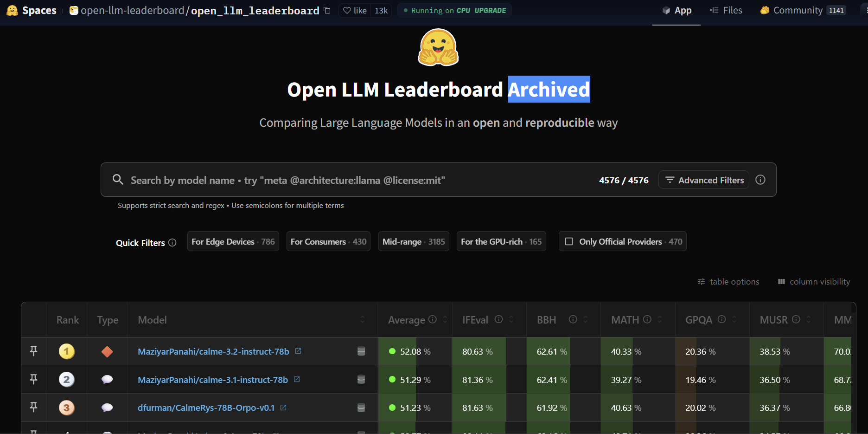Click the 52.08 % average score cell
The image size is (868, 434).
(415, 351)
